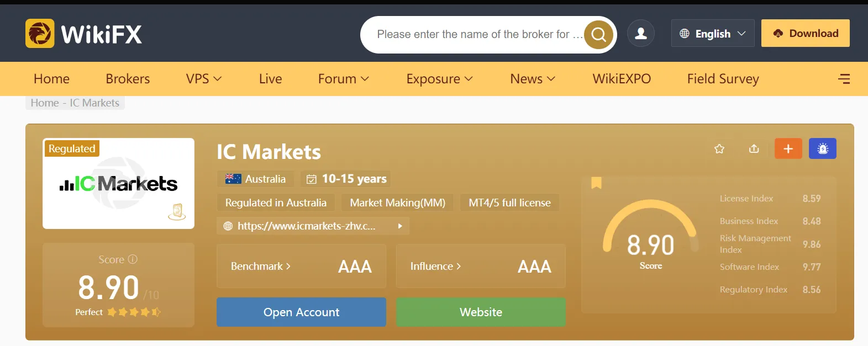Image resolution: width=868 pixels, height=346 pixels.
Task: Click the green Website button
Action: click(481, 312)
